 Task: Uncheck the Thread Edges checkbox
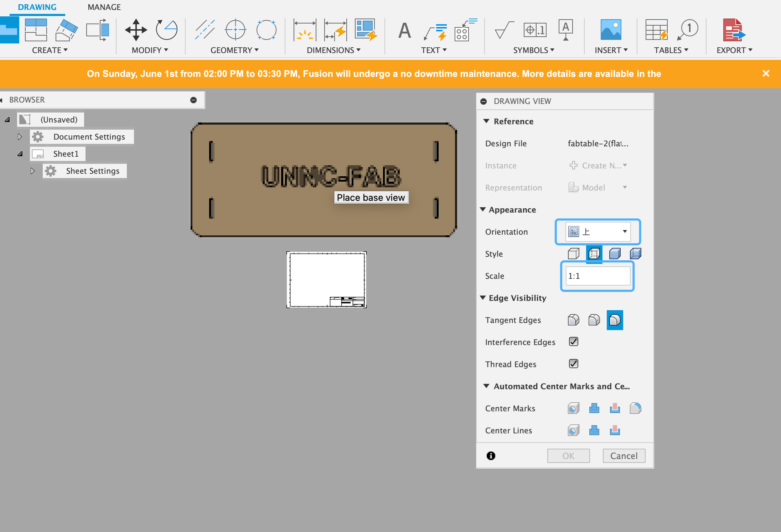(574, 364)
